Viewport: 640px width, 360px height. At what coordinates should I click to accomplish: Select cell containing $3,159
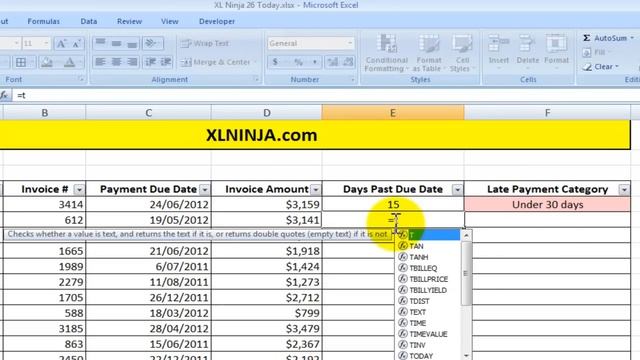[267, 204]
